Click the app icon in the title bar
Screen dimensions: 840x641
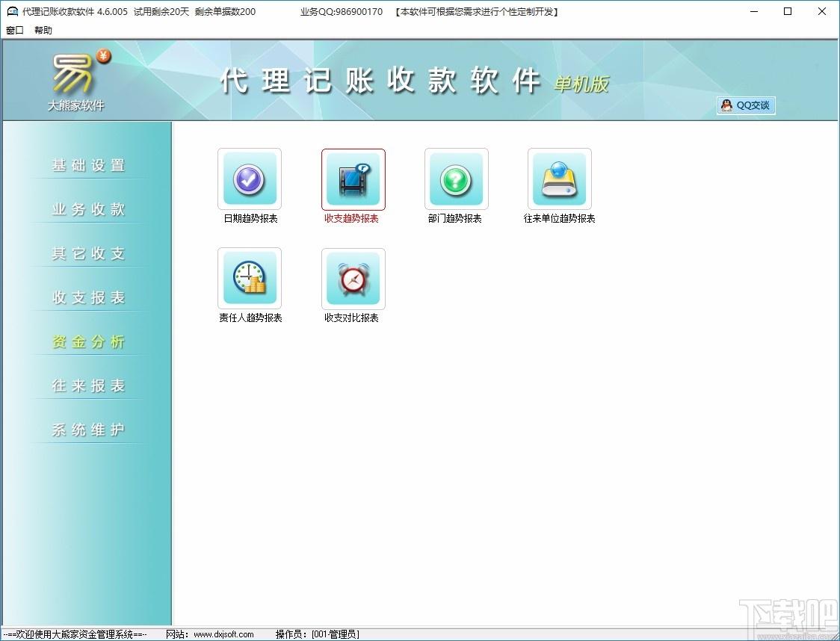(12, 11)
